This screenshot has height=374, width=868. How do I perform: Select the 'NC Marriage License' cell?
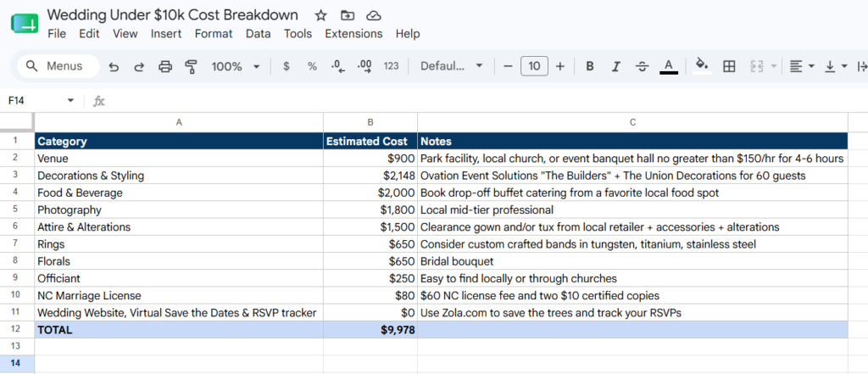coord(179,295)
